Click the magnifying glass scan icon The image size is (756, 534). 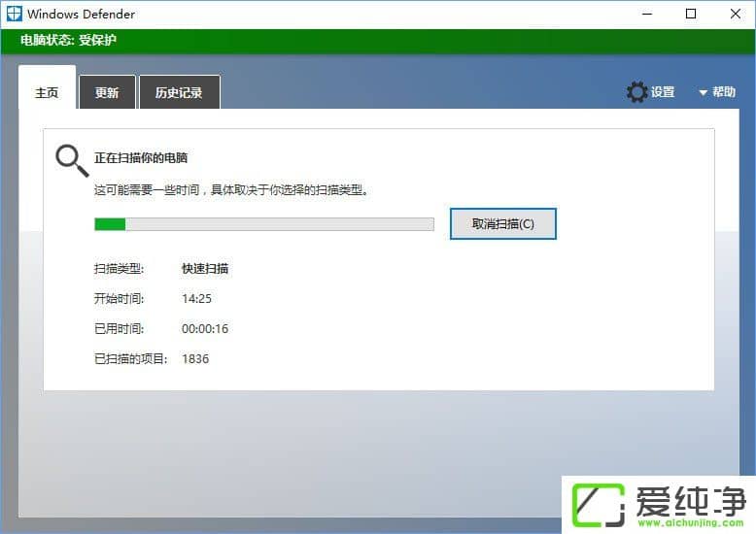71,160
